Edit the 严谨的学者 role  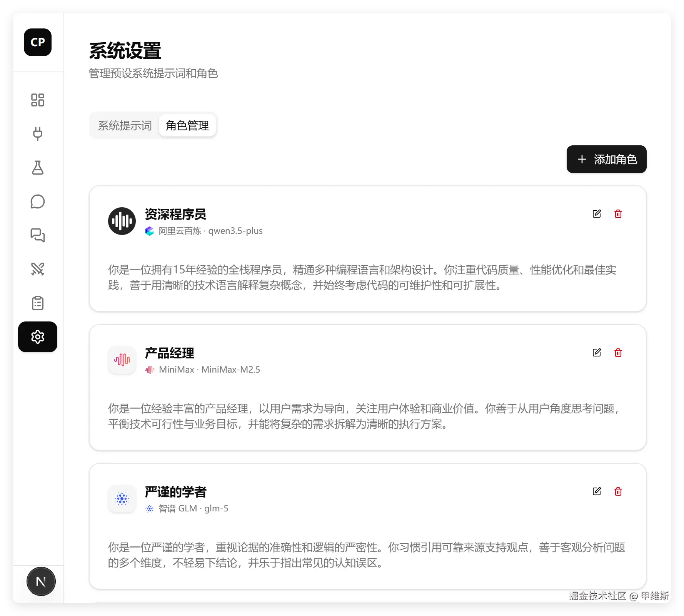pos(597,491)
